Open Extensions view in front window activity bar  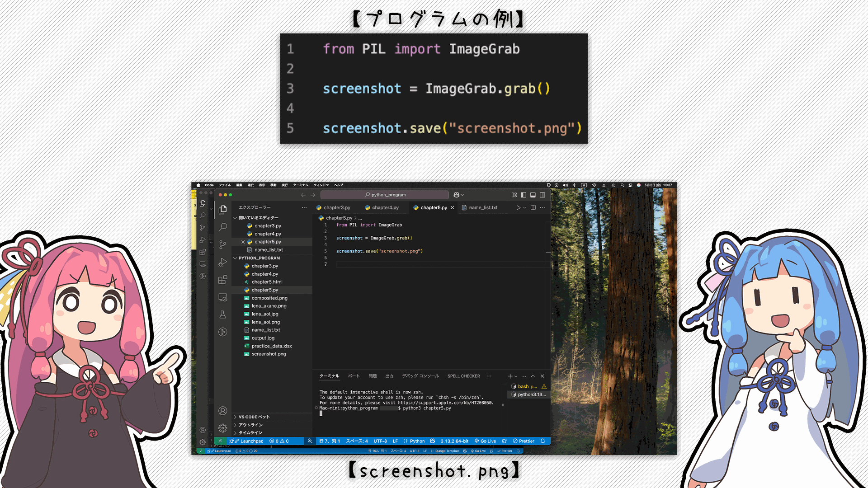pyautogui.click(x=222, y=280)
